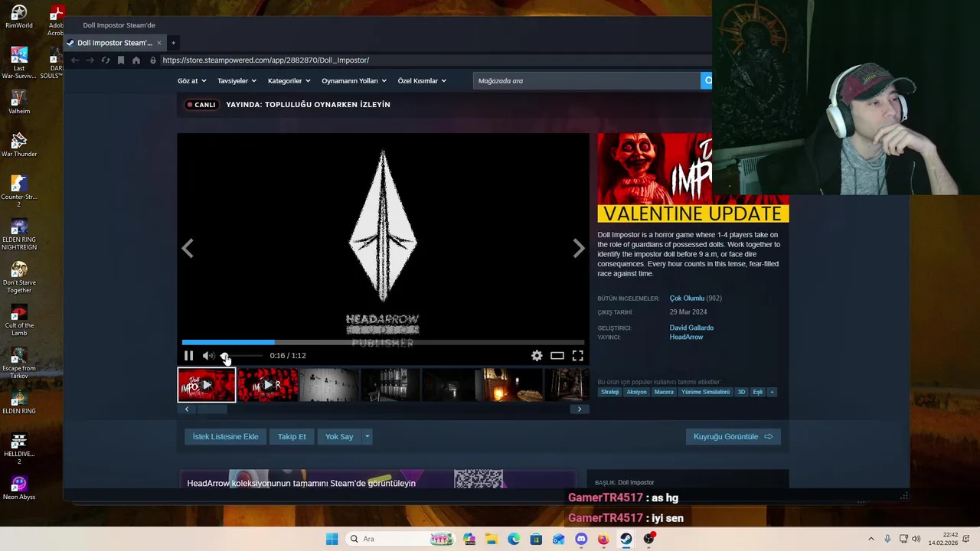The width and height of the screenshot is (980, 551).
Task: Show the next media with the right arrow
Action: pyautogui.click(x=579, y=248)
